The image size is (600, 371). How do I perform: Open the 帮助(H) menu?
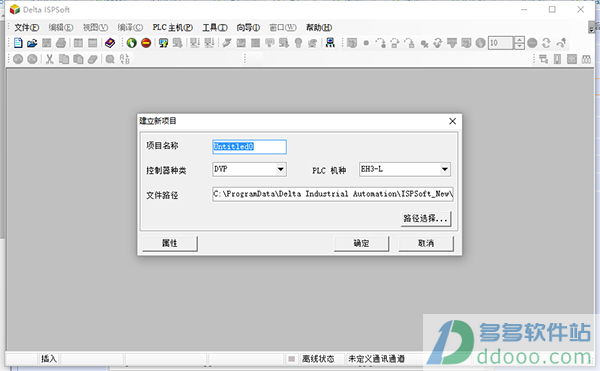tap(319, 28)
